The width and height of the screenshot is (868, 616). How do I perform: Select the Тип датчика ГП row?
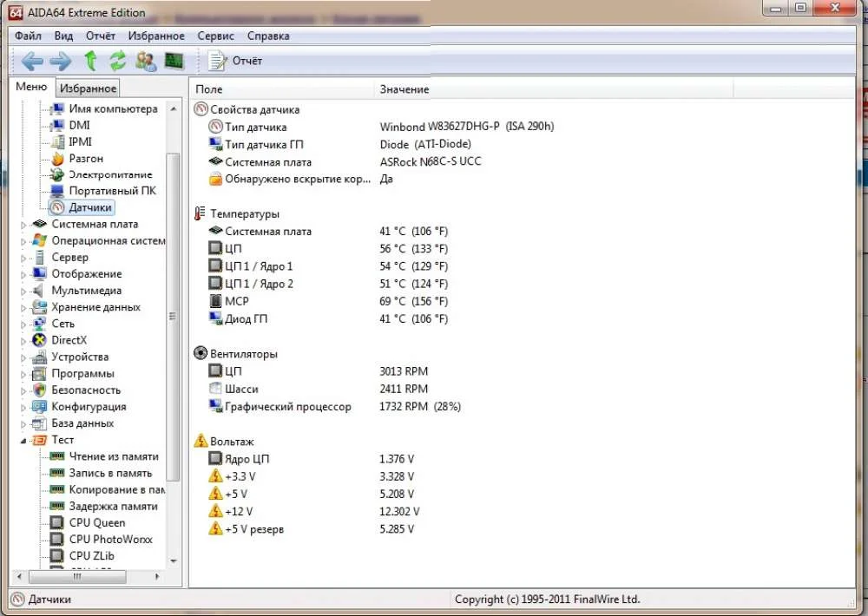pos(340,144)
